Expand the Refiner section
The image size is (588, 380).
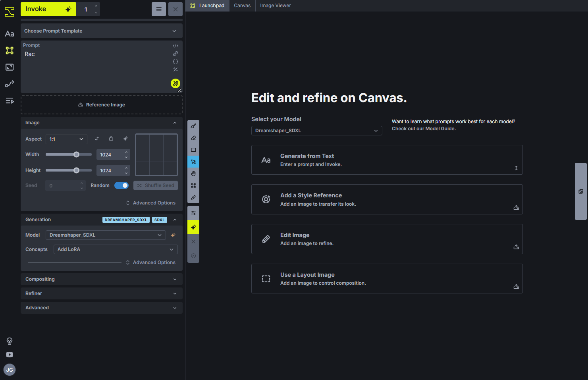102,293
